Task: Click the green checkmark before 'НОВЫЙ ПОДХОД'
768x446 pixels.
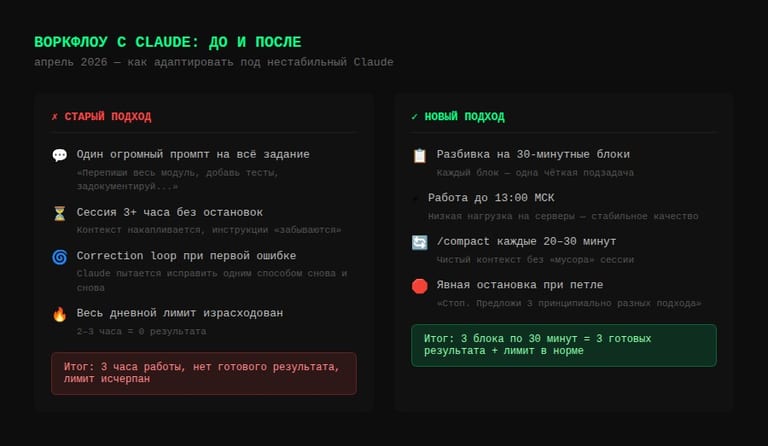Action: coord(414,117)
